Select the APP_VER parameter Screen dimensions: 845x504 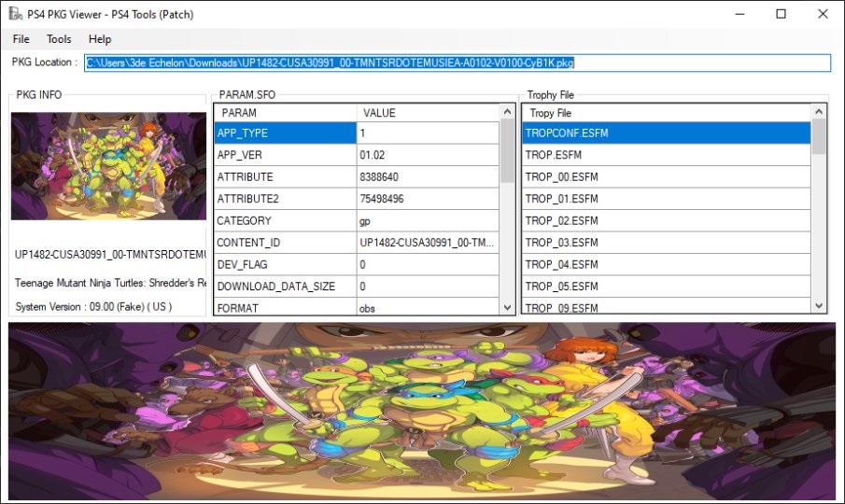(285, 155)
